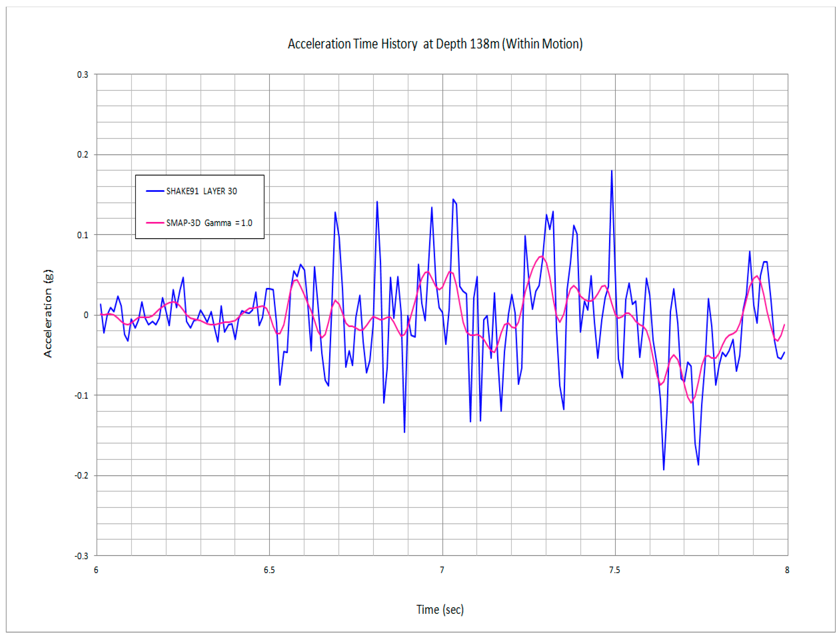The image size is (840, 639).
Task: Click the y-axis label 0
Action: point(86,315)
